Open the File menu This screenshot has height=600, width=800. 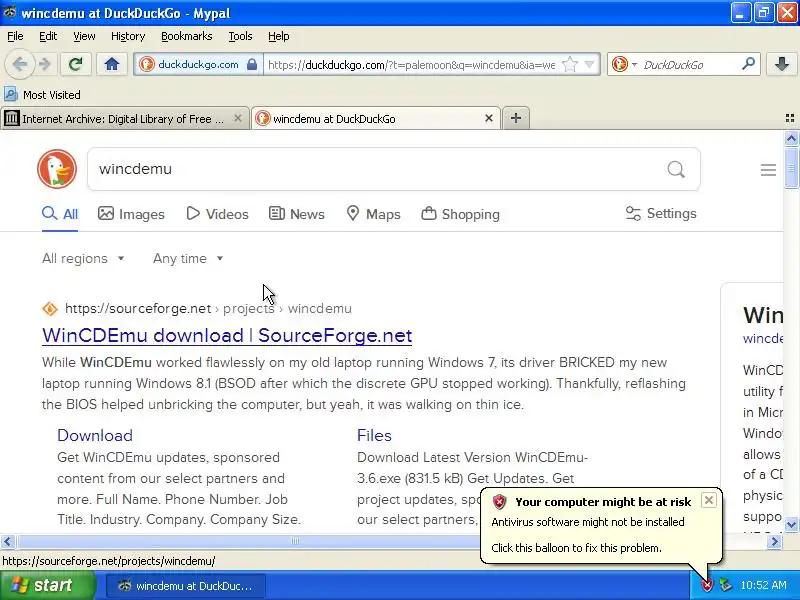[15, 36]
